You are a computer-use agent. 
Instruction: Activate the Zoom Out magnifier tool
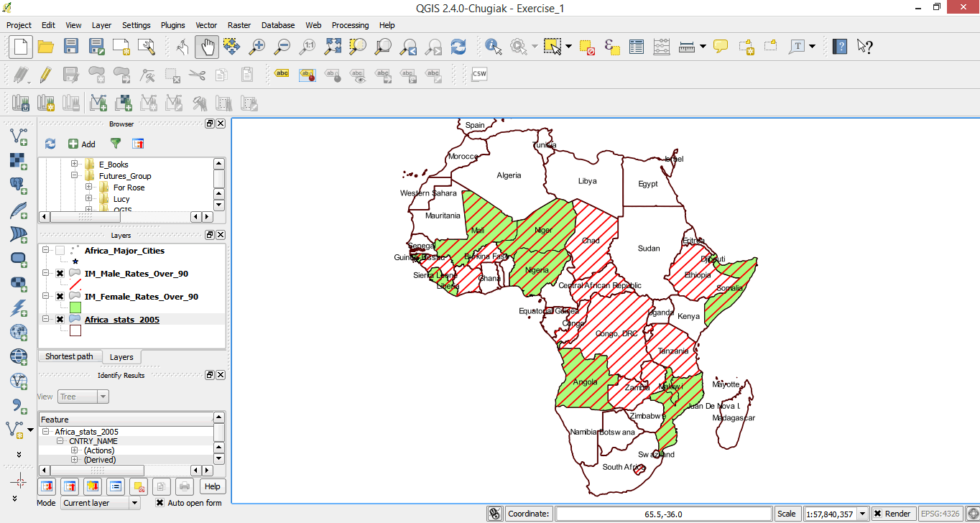tap(282, 47)
